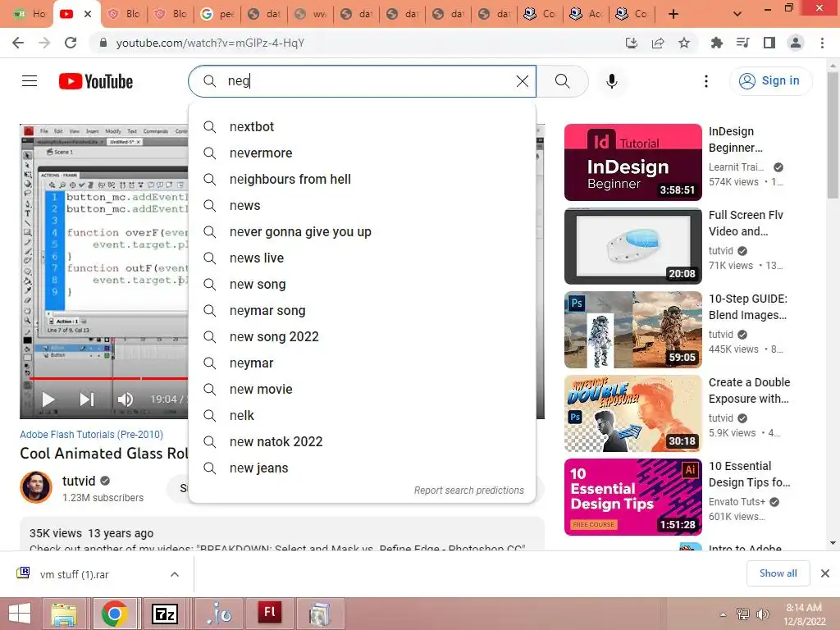The width and height of the screenshot is (840, 630).
Task: Start voice search with microphone
Action: [612, 81]
